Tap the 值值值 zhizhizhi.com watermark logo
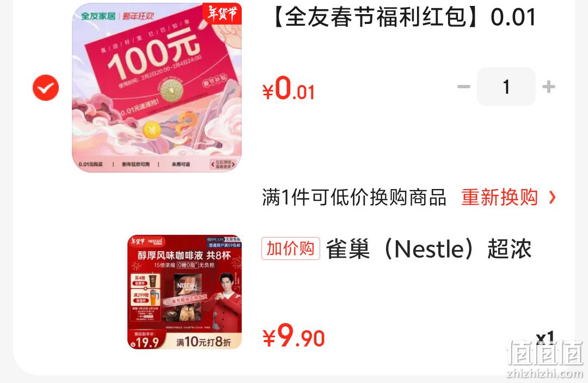Image resolution: width=588 pixels, height=383 pixels. click(x=545, y=358)
